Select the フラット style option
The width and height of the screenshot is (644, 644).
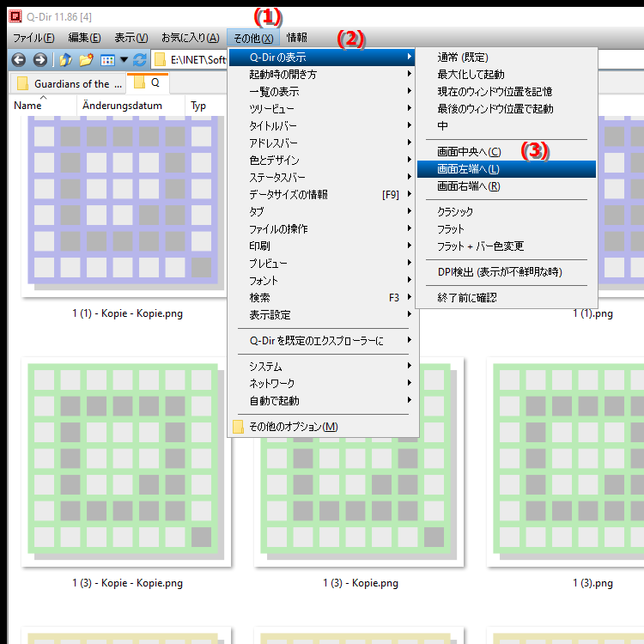tap(507, 229)
